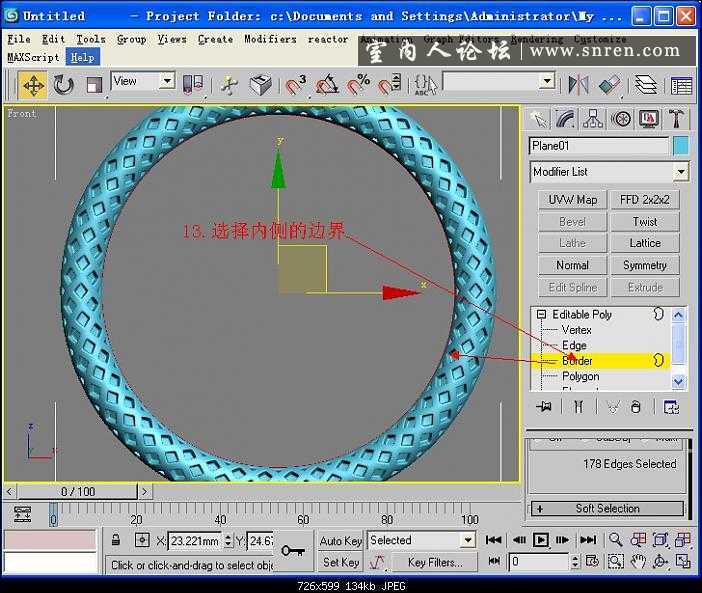Open the Tools menu

pyautogui.click(x=91, y=39)
